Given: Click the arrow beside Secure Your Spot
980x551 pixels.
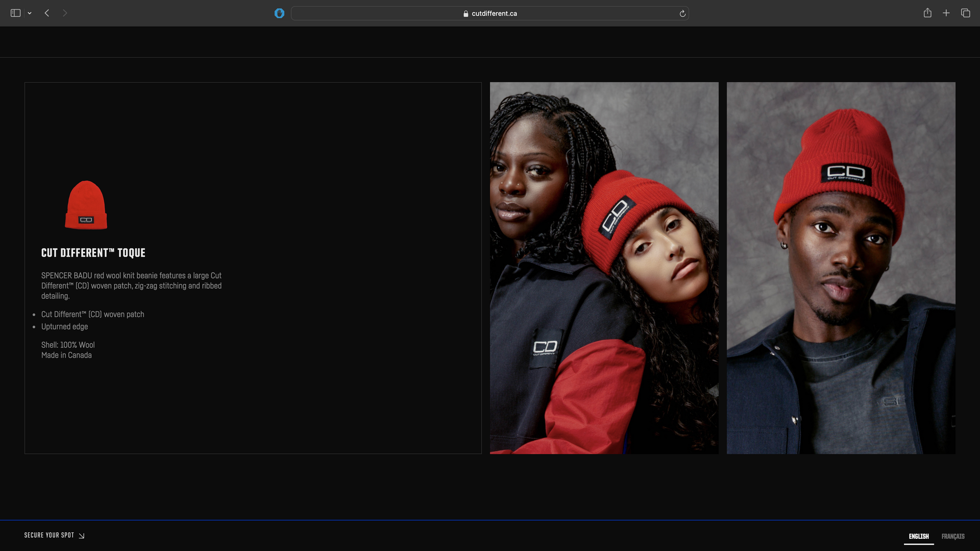Looking at the screenshot, I should pyautogui.click(x=82, y=536).
